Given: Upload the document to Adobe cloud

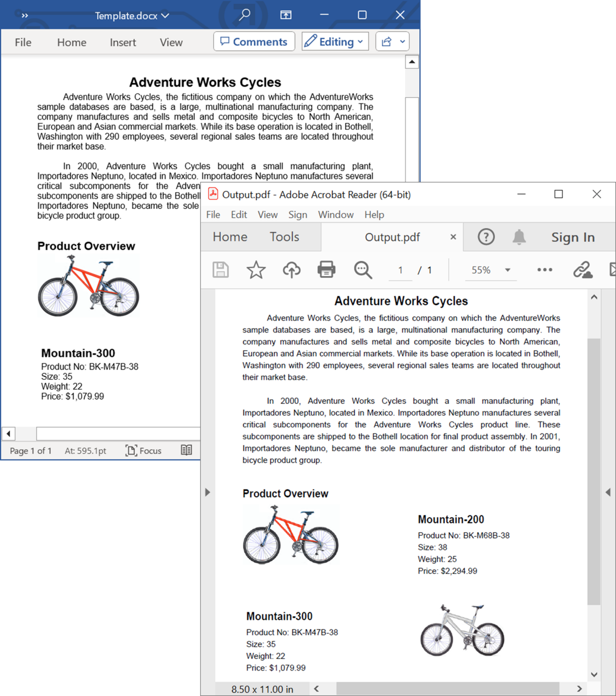Looking at the screenshot, I should pos(291,270).
